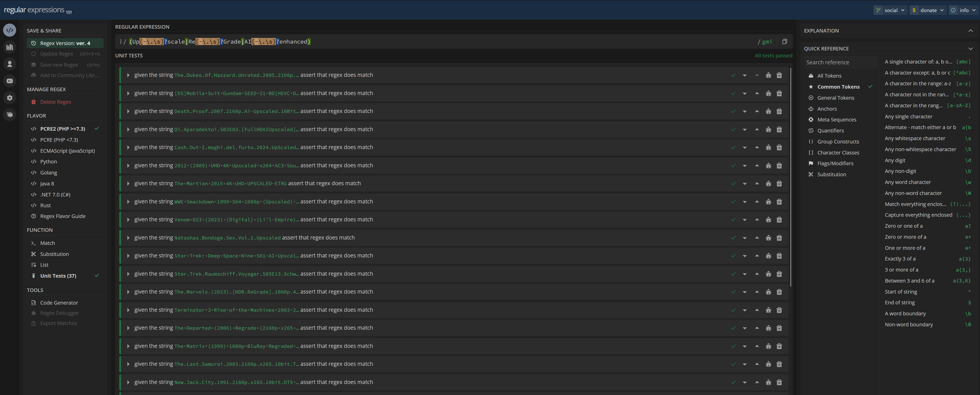The image size is (980, 395).
Task: Delete the Dukes.Of.Hazzard unit test
Action: tap(779, 75)
